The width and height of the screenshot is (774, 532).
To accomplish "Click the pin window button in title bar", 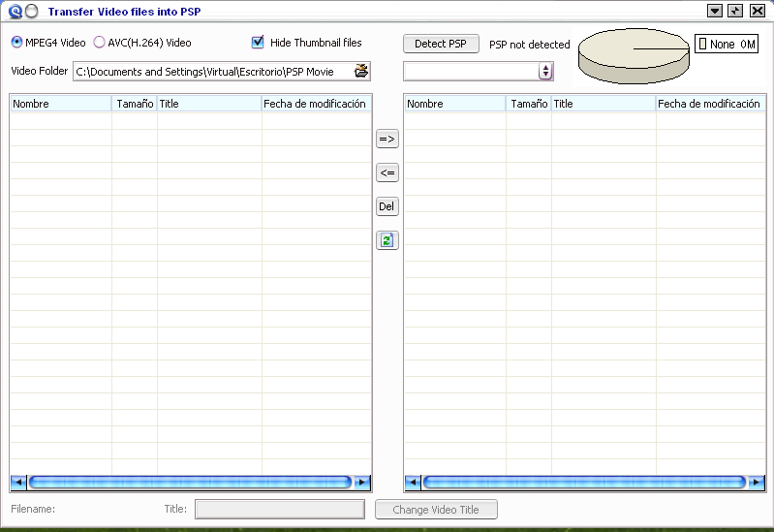I will click(x=735, y=11).
